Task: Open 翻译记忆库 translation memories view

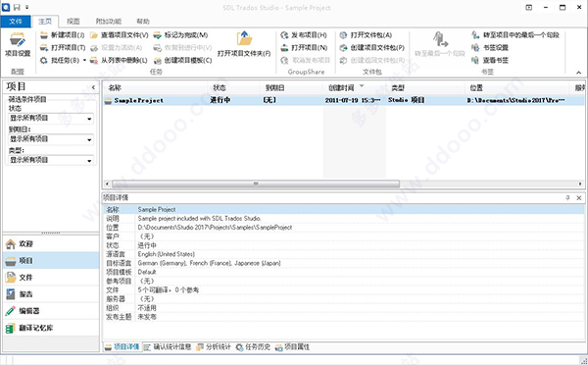Action: pyautogui.click(x=51, y=328)
